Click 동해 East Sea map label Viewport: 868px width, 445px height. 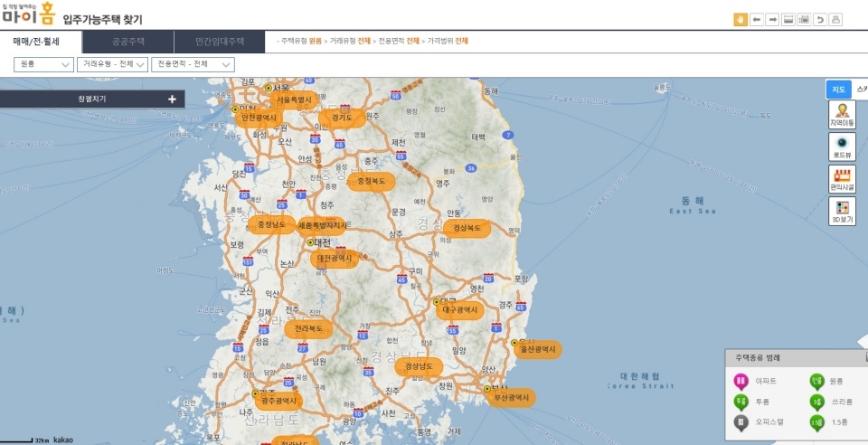coord(692,204)
